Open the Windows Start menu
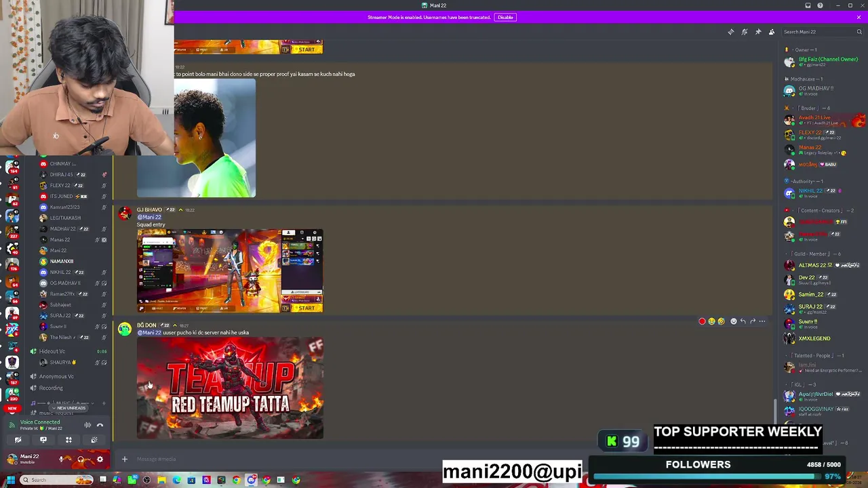This screenshot has width=868, height=488. click(x=10, y=480)
